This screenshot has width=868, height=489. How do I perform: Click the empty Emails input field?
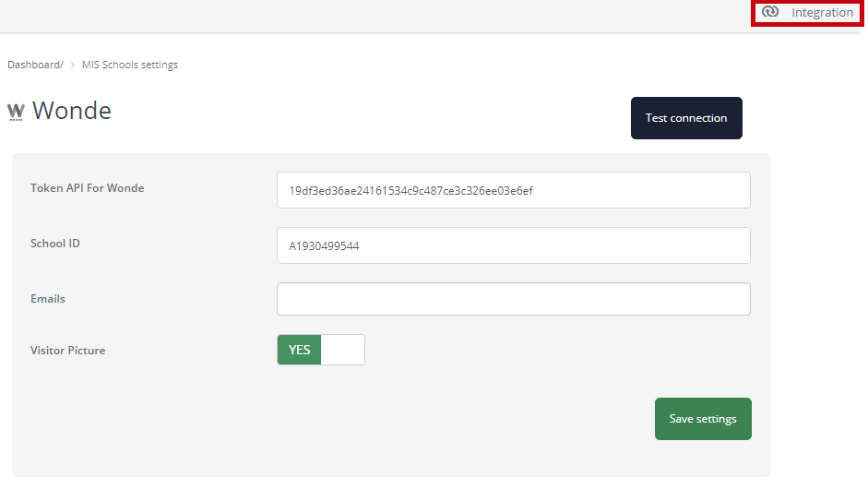[x=513, y=299]
